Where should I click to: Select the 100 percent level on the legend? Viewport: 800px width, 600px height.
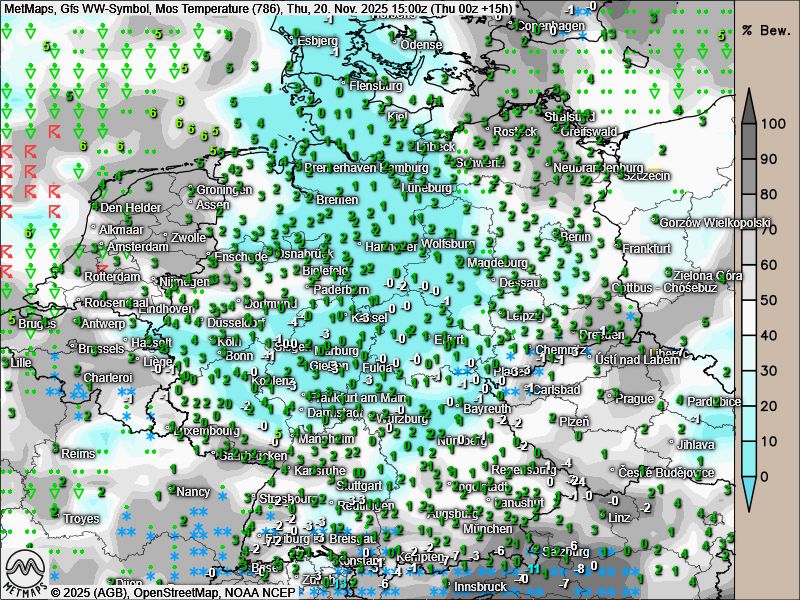click(x=770, y=124)
